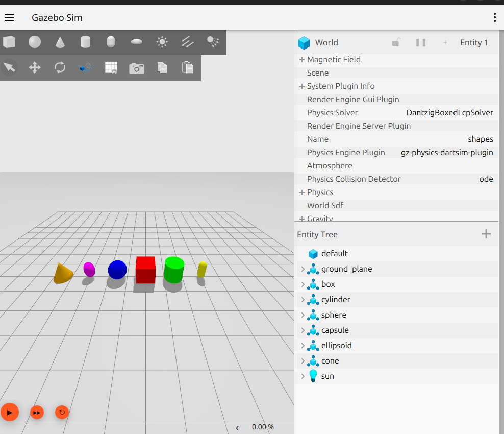The width and height of the screenshot is (504, 434).
Task: Play the simulation
Action: tap(10, 412)
